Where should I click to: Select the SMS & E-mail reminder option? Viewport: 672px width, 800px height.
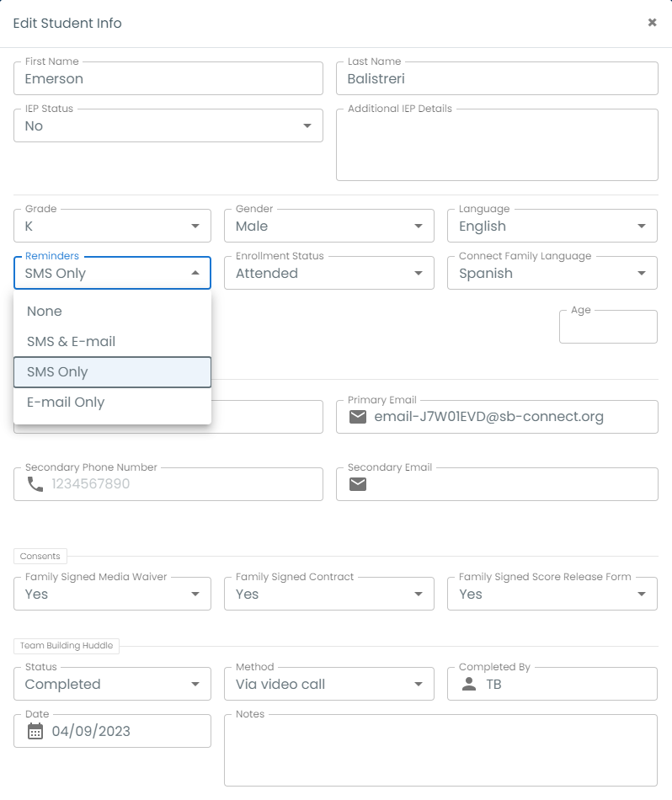71,342
